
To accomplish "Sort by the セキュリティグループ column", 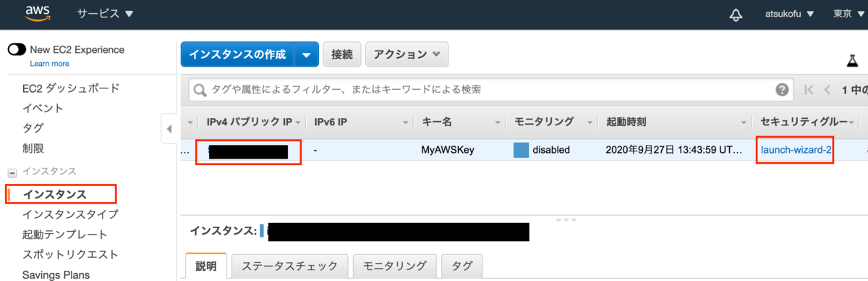I will 804,122.
